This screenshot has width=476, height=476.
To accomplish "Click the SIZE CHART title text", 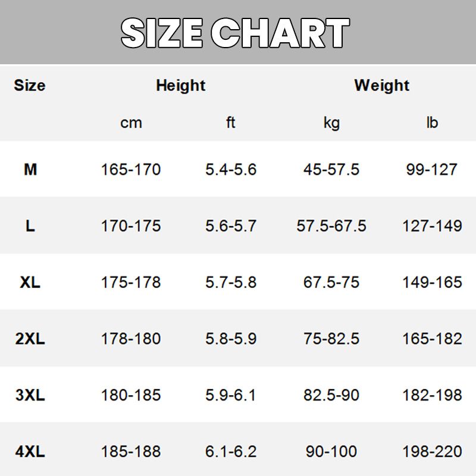I will tap(235, 33).
